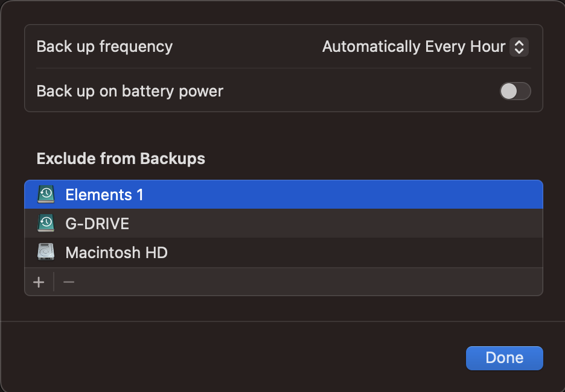Click empty dialog area left of Done
The height and width of the screenshot is (392, 565).
point(241,357)
